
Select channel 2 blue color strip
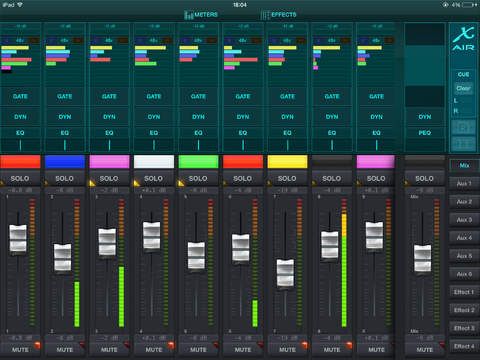(65, 162)
